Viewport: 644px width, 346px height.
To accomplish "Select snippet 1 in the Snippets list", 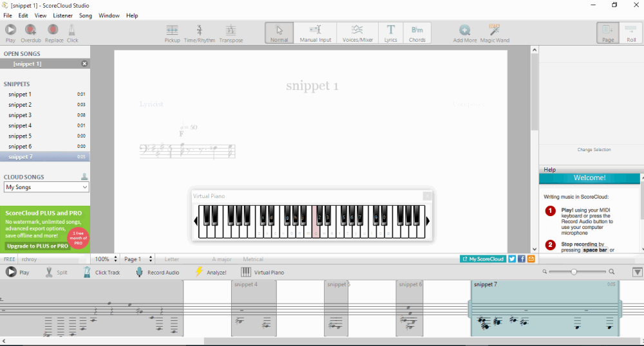I will pos(45,95).
